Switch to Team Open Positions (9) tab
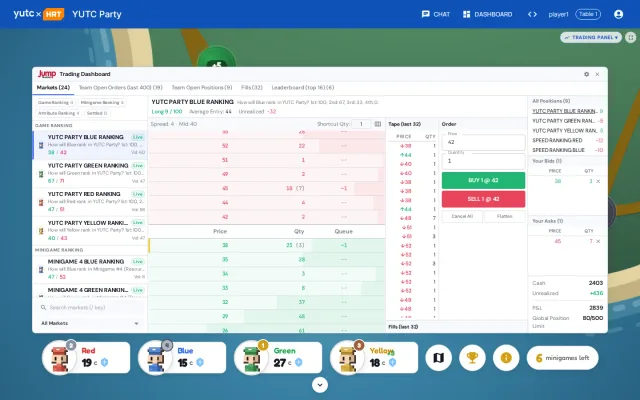Screen dimensions: 640x400 click(x=202, y=87)
